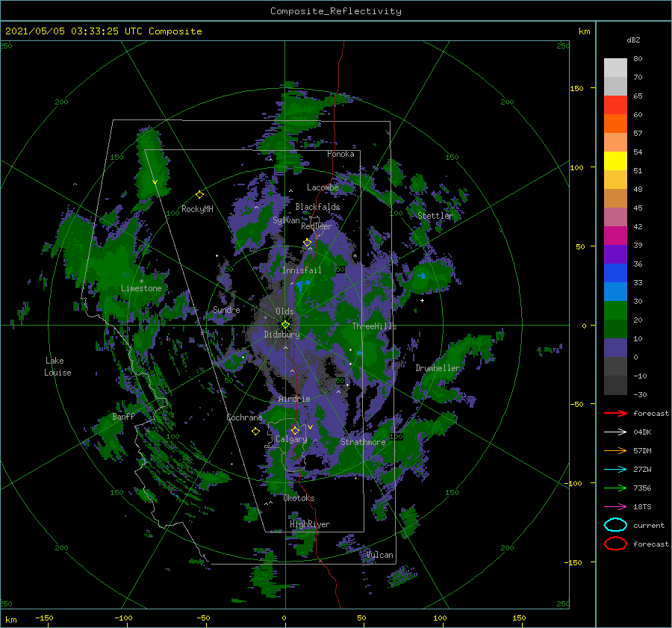Select the yellow 51-54 dBZ swatch
The height and width of the screenshot is (628, 672).
(615, 161)
